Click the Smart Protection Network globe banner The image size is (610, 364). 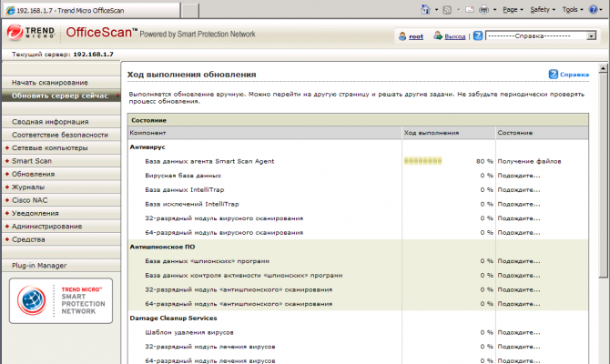(61, 300)
